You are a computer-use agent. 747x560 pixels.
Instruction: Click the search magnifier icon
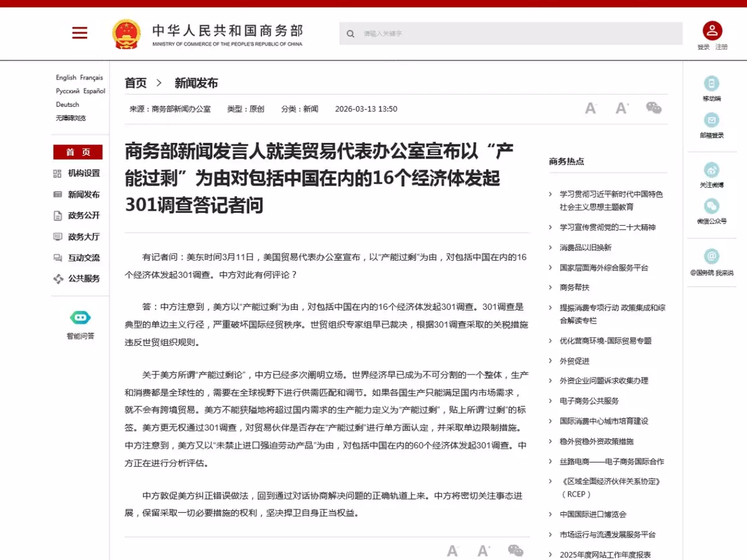pyautogui.click(x=350, y=34)
